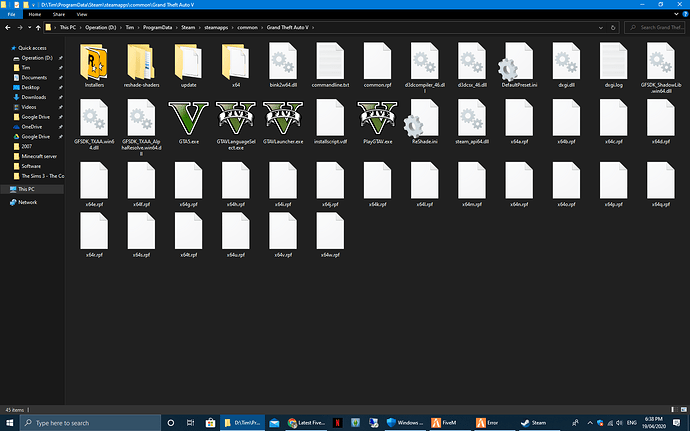This screenshot has width=690, height=431.
Task: Select Network in sidebar
Action: (27, 203)
